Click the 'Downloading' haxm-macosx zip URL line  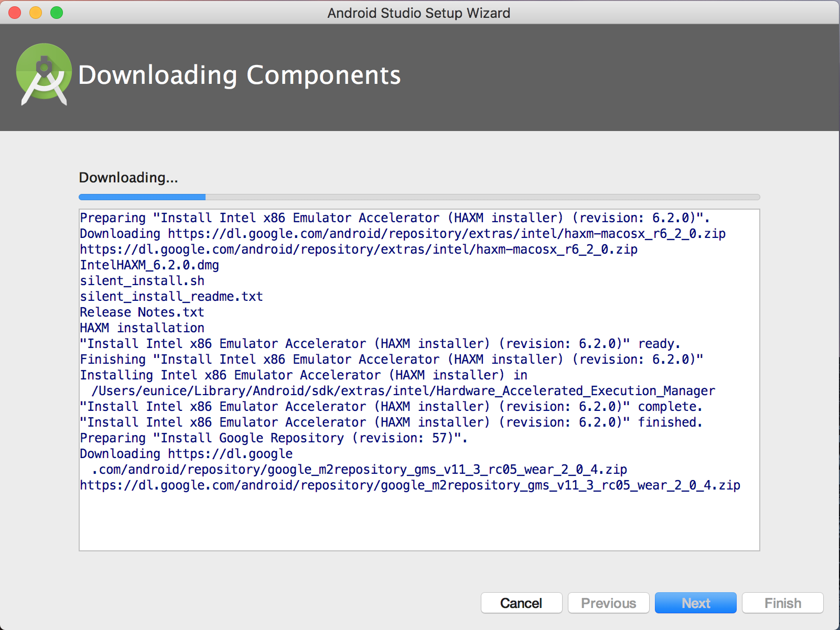pos(403,234)
